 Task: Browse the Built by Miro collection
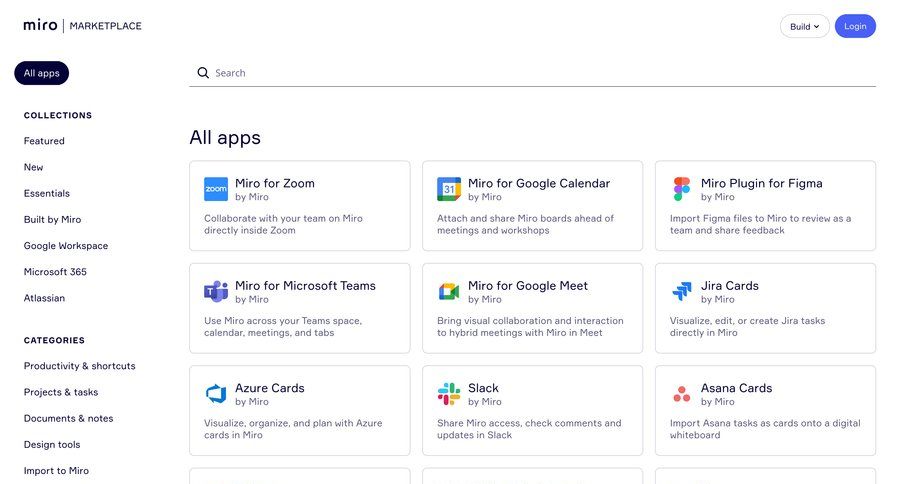[x=52, y=219]
